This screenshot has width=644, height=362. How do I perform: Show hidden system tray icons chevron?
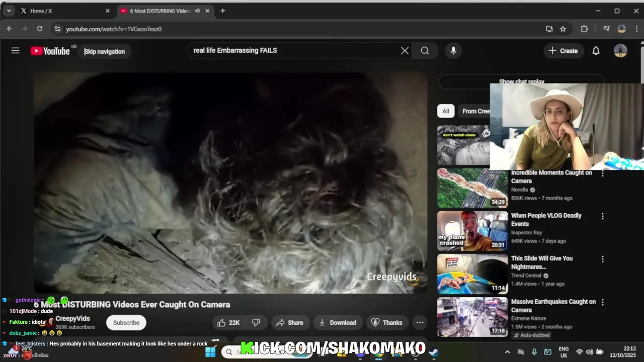click(x=507, y=352)
